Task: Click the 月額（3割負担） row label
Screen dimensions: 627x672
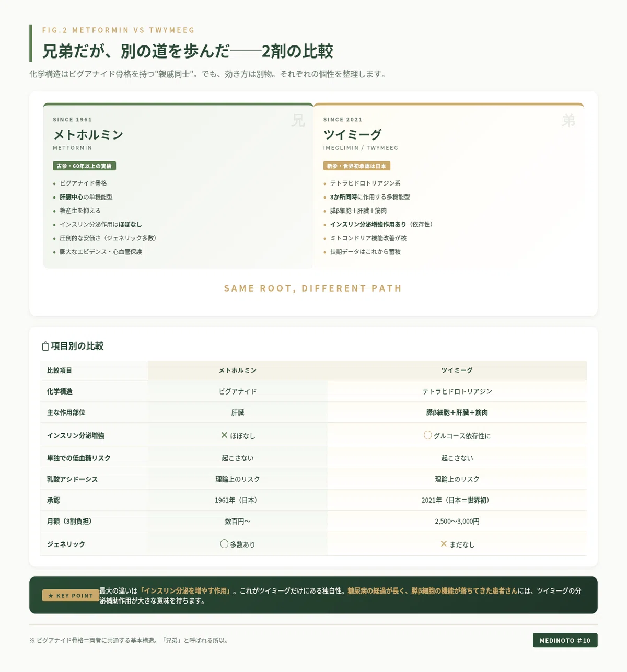Action: (x=71, y=522)
